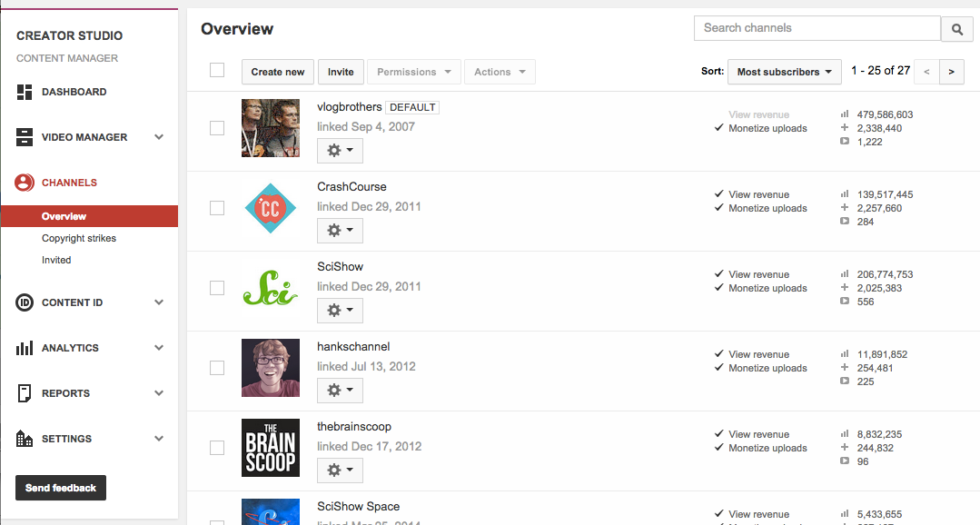This screenshot has height=525, width=980.
Task: Click videos icon for SciShow row
Action: (845, 302)
